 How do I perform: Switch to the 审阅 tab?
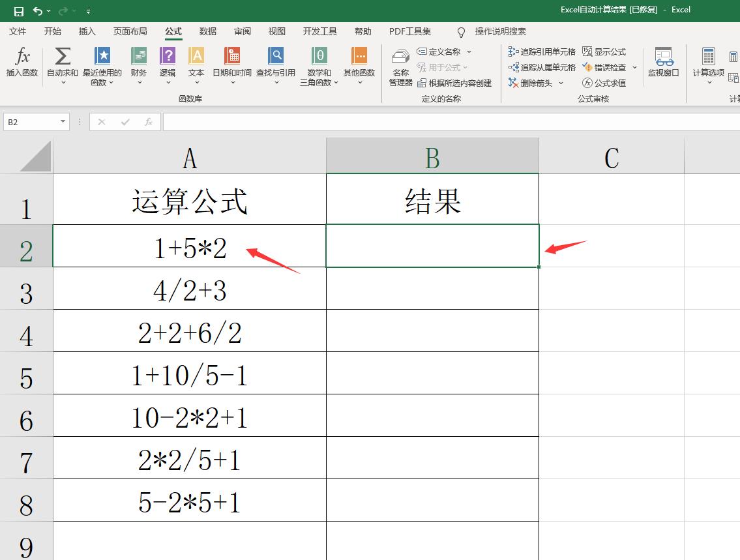click(243, 31)
